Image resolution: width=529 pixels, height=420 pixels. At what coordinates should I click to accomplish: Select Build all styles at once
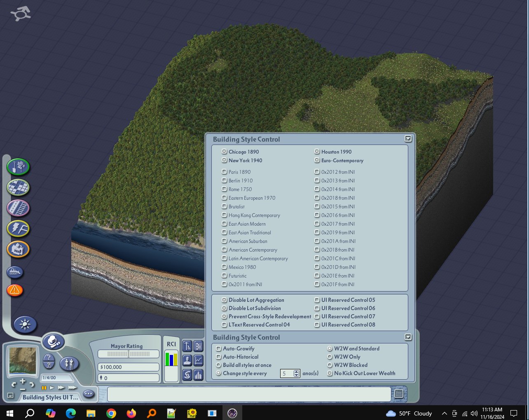(219, 365)
